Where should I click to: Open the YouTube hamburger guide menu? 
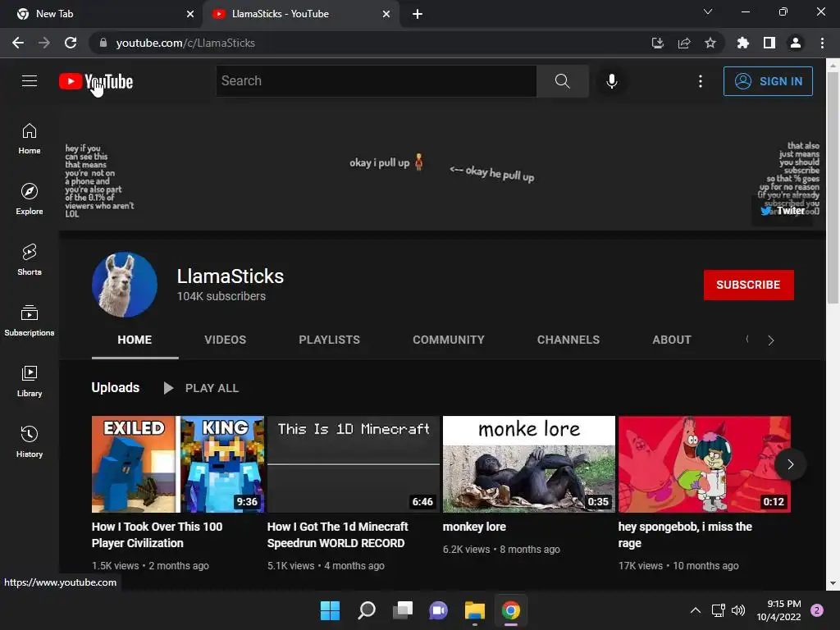tap(30, 81)
